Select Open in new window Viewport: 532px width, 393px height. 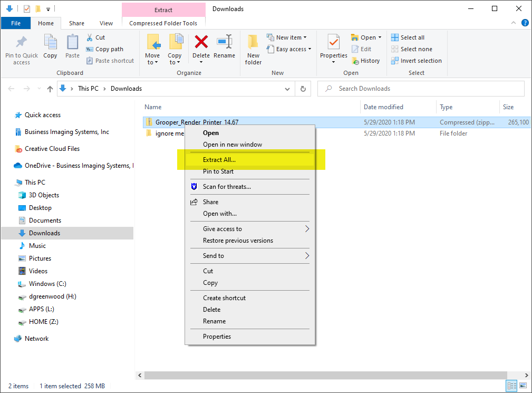(x=250, y=144)
